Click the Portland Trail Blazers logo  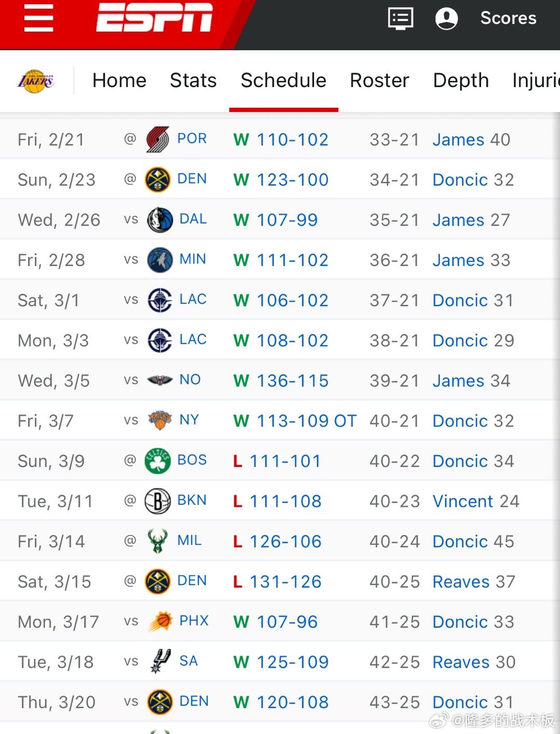coord(157,139)
